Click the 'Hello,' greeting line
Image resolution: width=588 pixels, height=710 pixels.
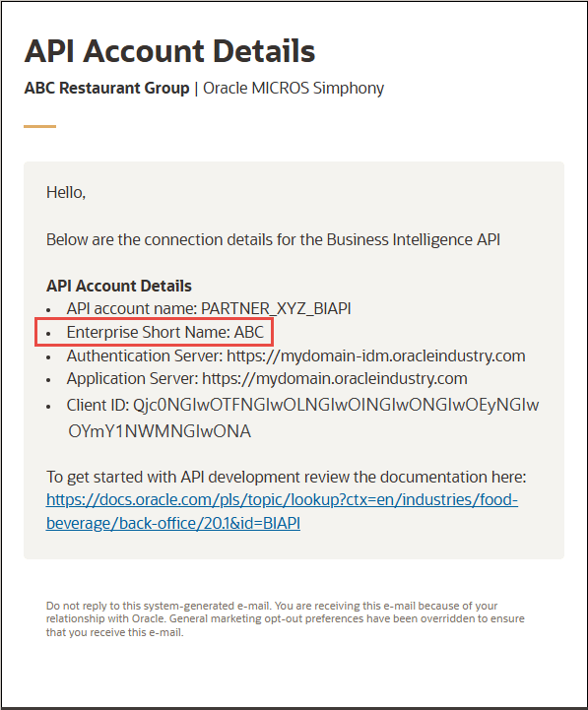66,192
